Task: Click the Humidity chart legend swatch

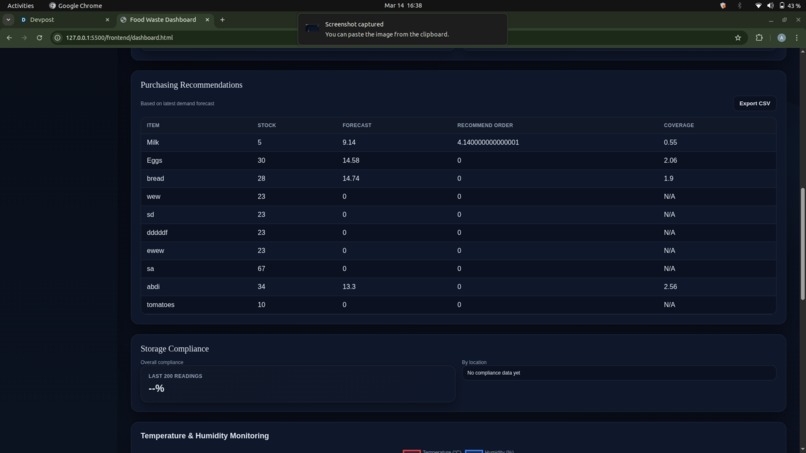Action: (473, 451)
